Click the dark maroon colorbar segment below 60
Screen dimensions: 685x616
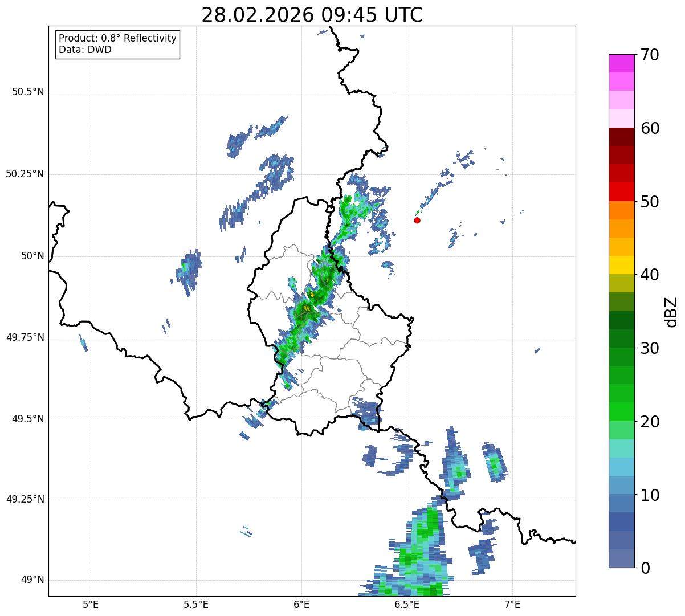pyautogui.click(x=621, y=137)
